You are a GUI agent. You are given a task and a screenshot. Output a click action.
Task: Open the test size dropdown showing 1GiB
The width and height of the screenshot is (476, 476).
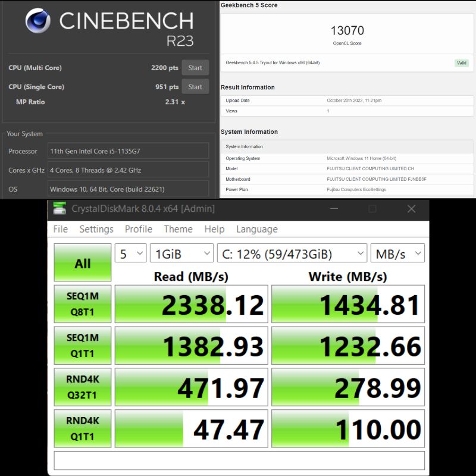pyautogui.click(x=182, y=253)
